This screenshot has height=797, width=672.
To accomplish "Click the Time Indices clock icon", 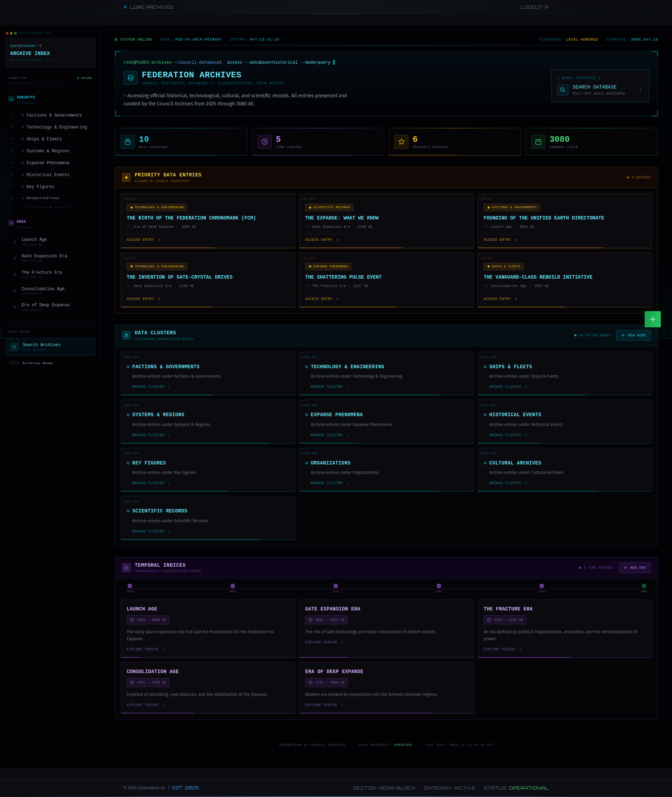I will pyautogui.click(x=264, y=142).
